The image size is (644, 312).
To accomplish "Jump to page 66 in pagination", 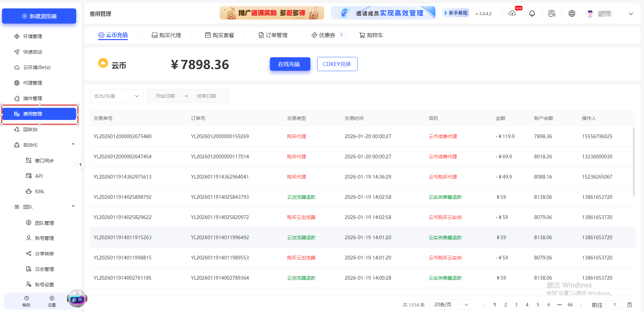I will [570, 304].
